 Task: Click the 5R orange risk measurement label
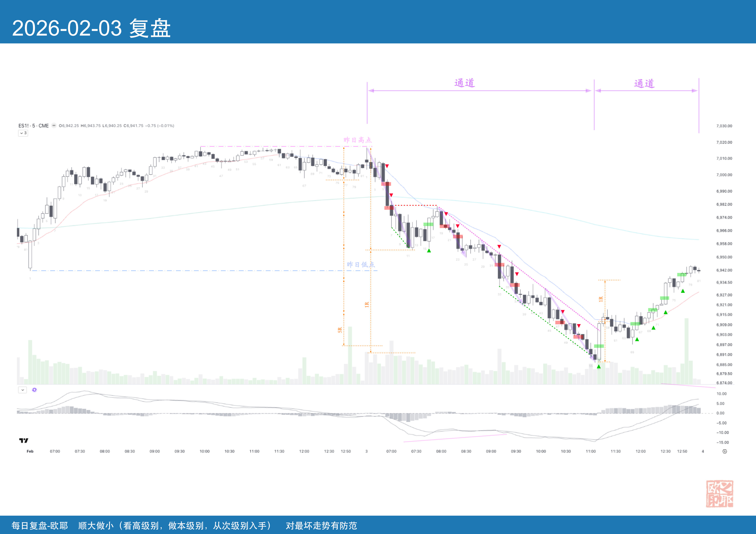click(339, 330)
